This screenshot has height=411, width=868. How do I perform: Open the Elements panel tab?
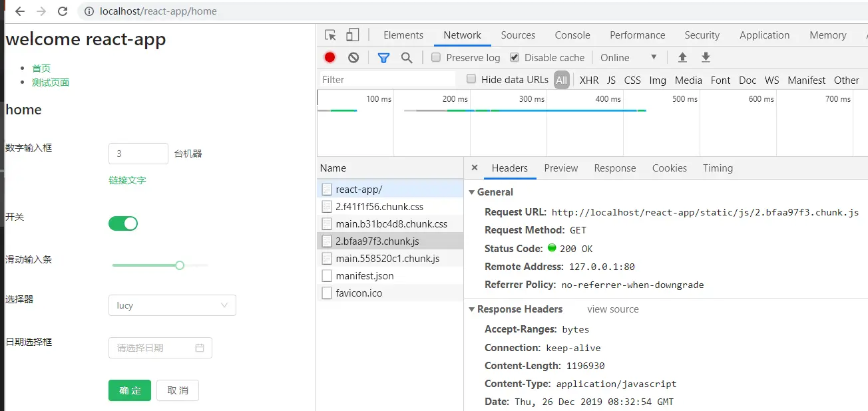[403, 35]
